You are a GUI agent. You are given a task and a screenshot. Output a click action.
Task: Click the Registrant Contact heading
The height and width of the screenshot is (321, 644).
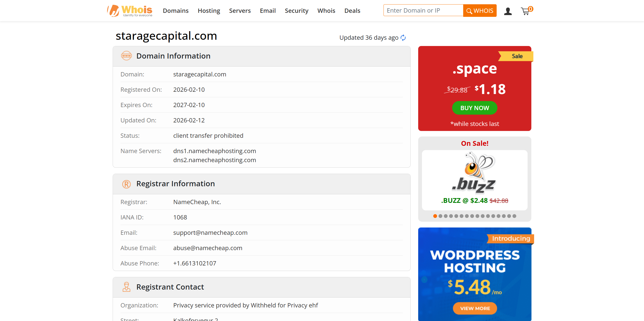click(170, 287)
